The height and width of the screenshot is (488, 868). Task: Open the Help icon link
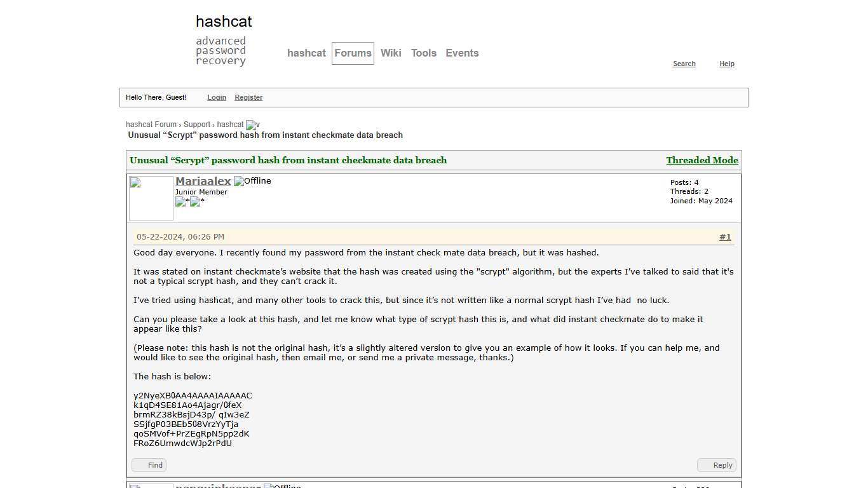[x=726, y=64]
